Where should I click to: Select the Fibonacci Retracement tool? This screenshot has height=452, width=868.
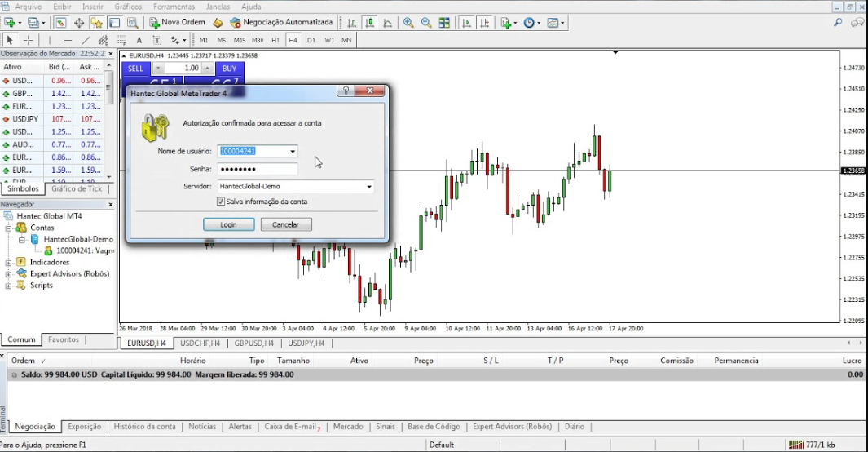click(121, 40)
